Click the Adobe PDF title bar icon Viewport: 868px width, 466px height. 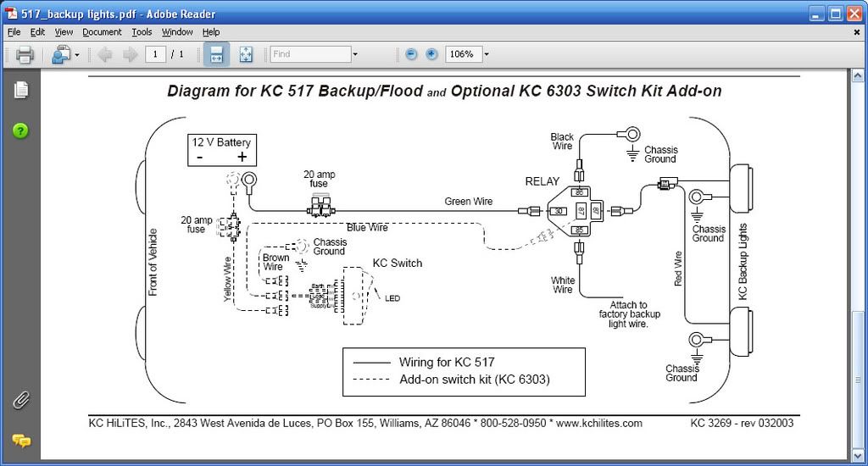[x=10, y=14]
